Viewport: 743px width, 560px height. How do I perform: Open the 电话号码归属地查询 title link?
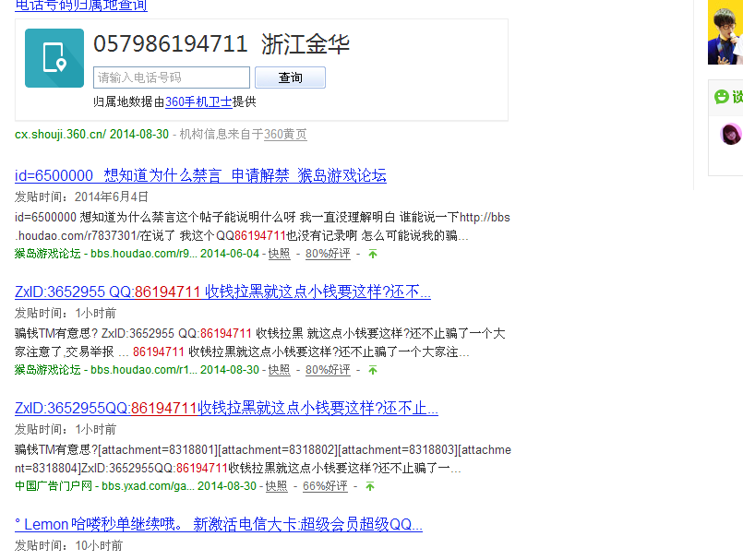81,6
